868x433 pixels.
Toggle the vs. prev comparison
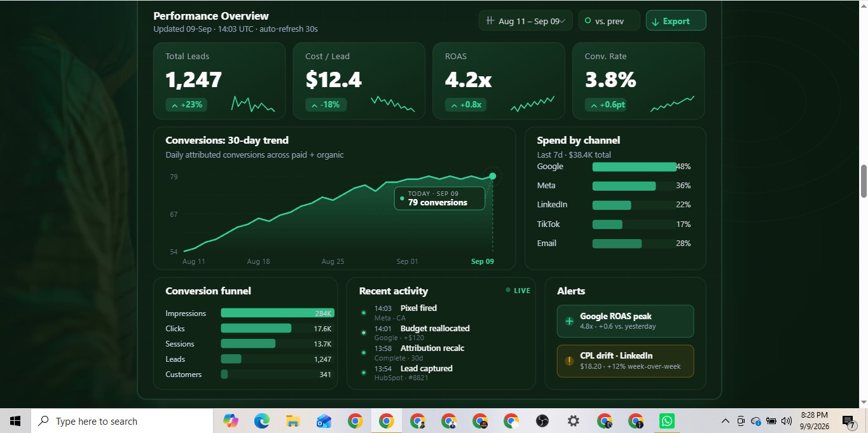click(x=609, y=21)
